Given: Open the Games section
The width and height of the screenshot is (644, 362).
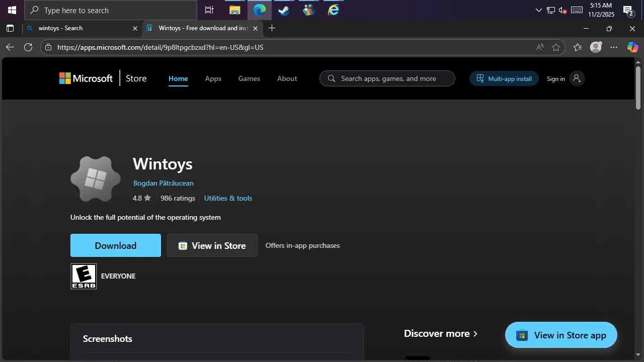Looking at the screenshot, I should [x=249, y=78].
